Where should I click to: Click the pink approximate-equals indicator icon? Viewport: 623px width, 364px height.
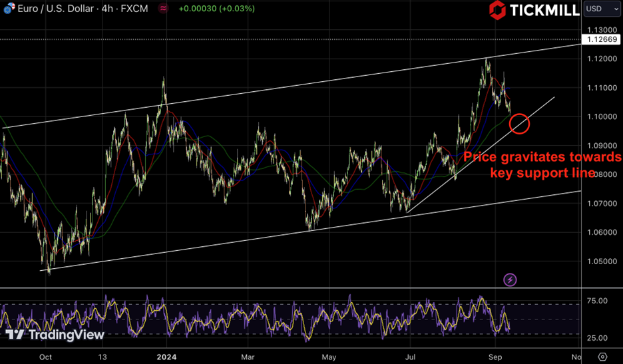[x=163, y=9]
